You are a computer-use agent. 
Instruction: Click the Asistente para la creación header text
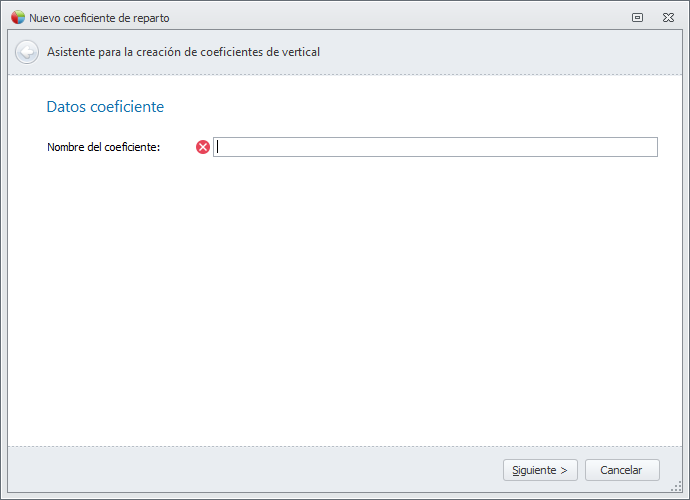click(x=183, y=52)
